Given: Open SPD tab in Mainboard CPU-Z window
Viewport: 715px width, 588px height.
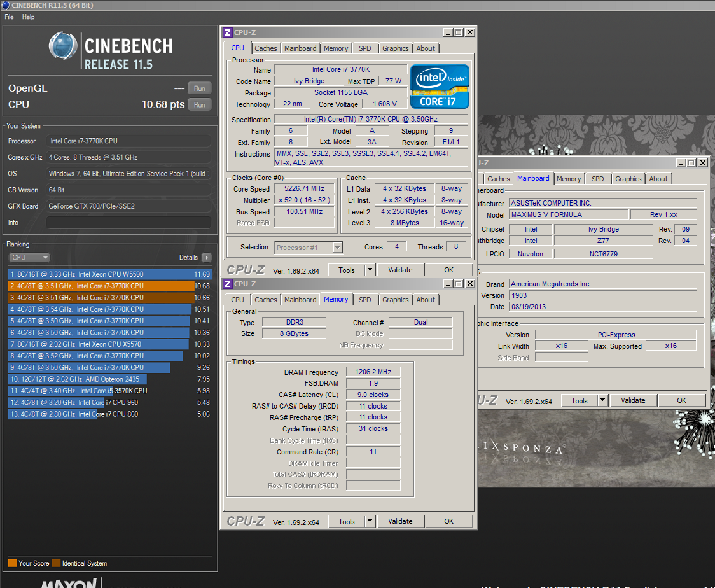Looking at the screenshot, I should 598,179.
